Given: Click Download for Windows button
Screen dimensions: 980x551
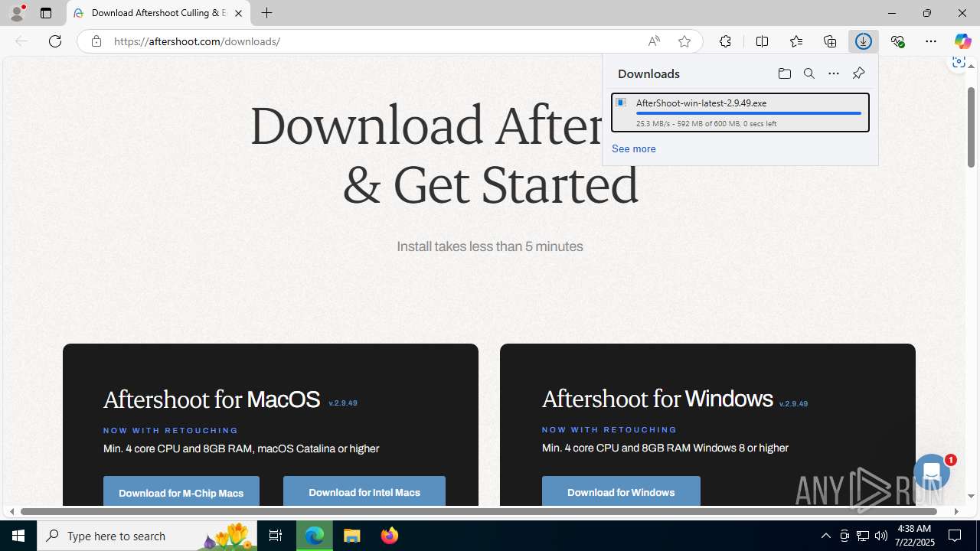Looking at the screenshot, I should pyautogui.click(x=621, y=491).
